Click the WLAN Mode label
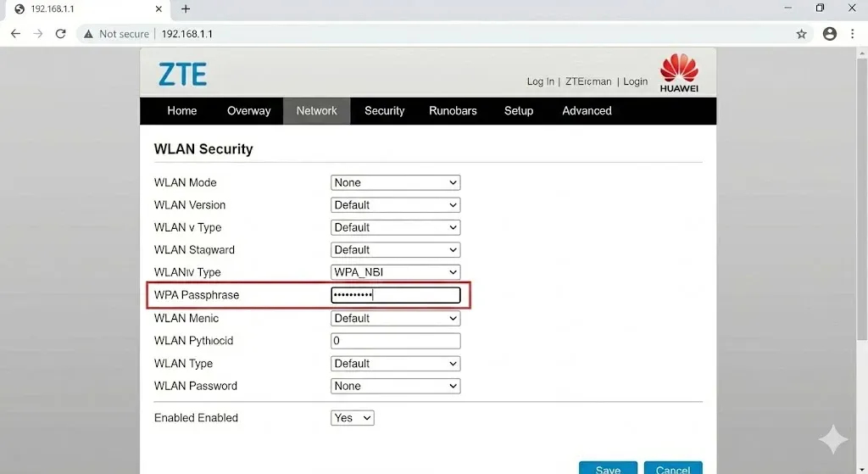 [x=185, y=183]
